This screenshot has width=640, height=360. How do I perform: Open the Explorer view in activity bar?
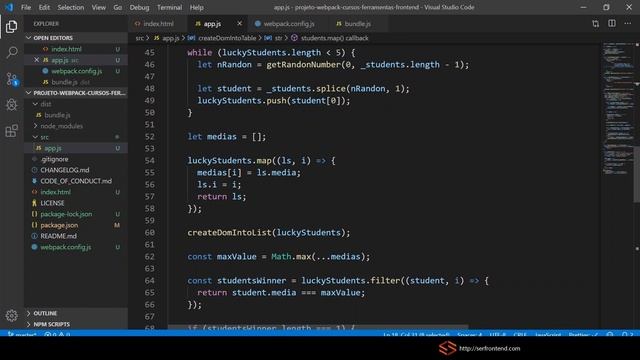11,27
